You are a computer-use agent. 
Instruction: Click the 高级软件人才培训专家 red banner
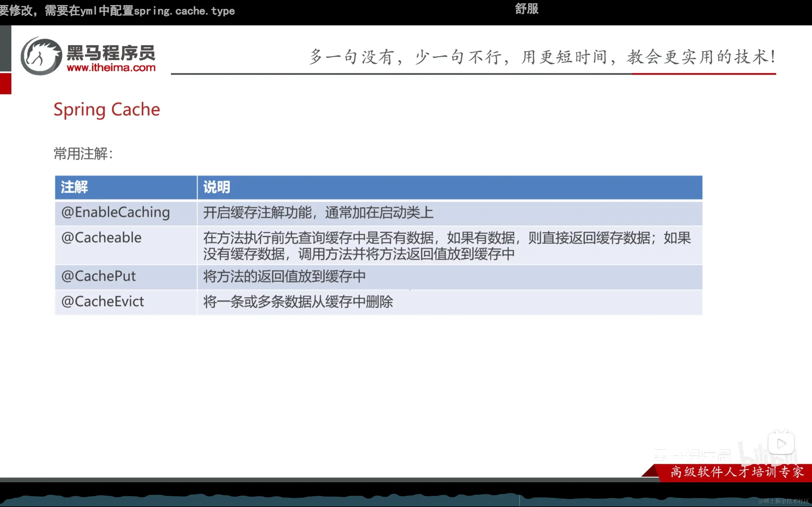click(x=737, y=472)
